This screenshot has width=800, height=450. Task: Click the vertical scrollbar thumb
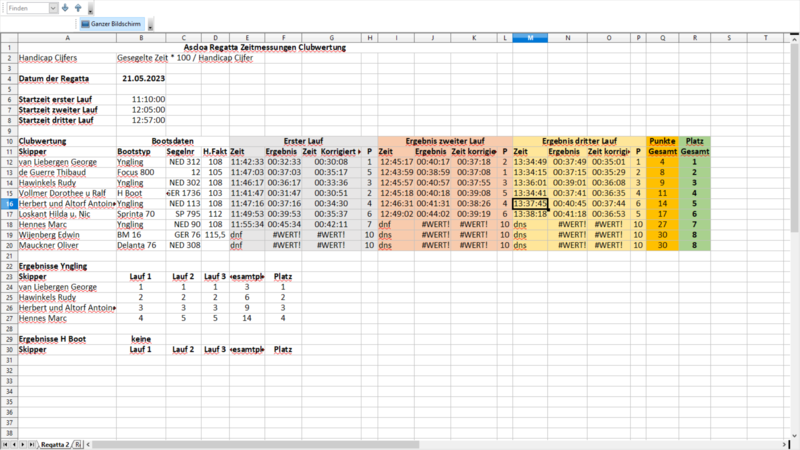pos(794,138)
